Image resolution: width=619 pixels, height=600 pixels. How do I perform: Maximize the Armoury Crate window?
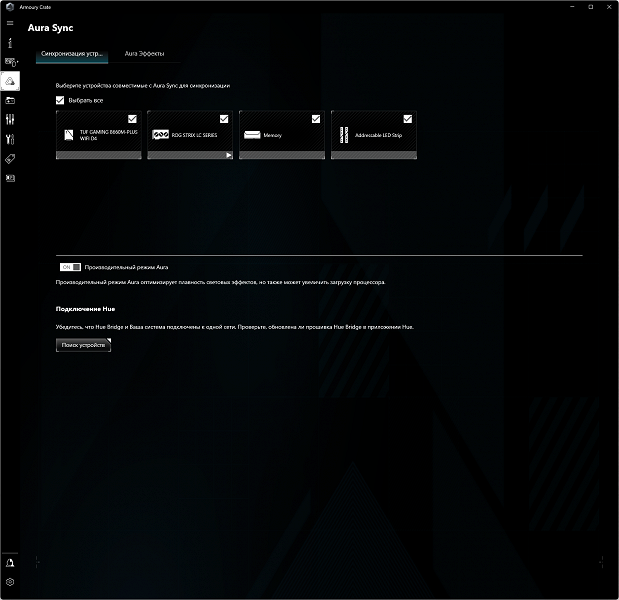[x=591, y=7]
